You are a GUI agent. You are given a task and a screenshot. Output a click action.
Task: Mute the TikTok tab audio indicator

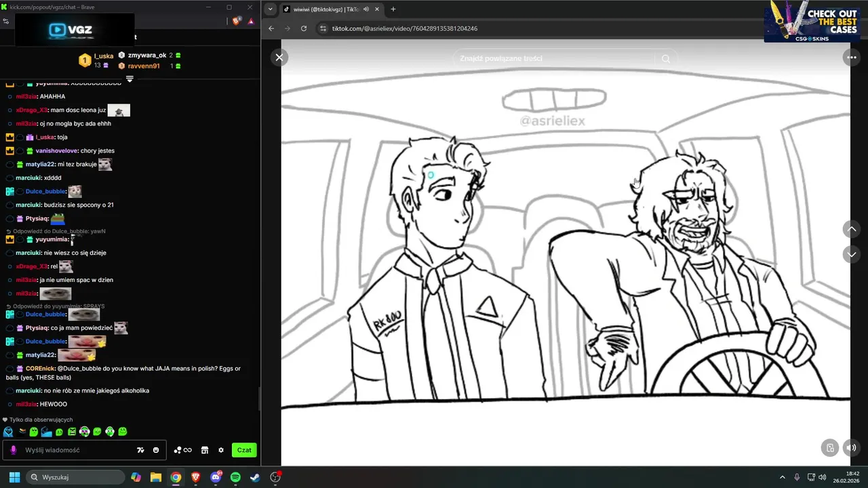click(x=366, y=9)
